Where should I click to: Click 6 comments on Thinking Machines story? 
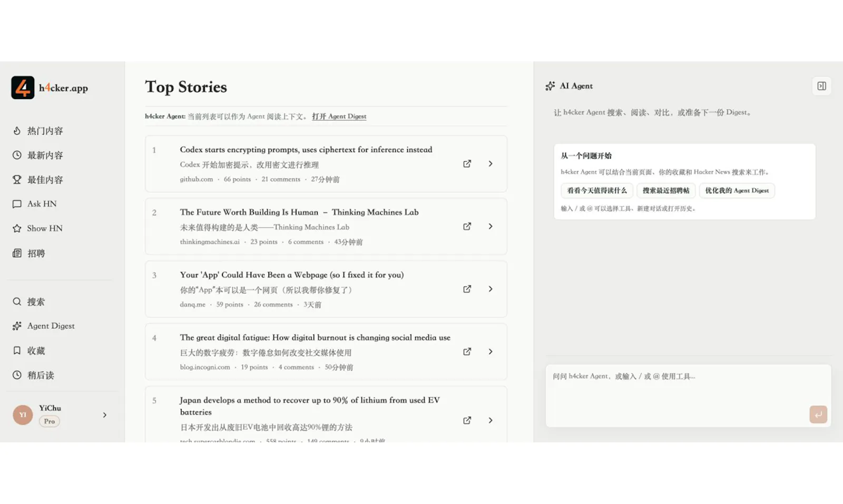tap(306, 242)
